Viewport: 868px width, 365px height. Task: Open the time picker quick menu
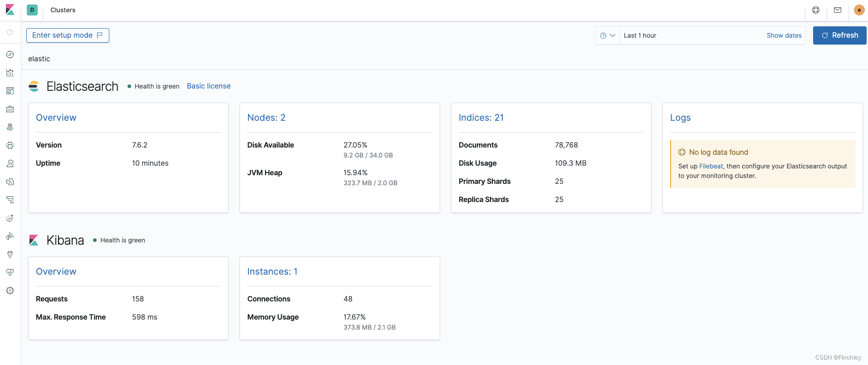[608, 35]
